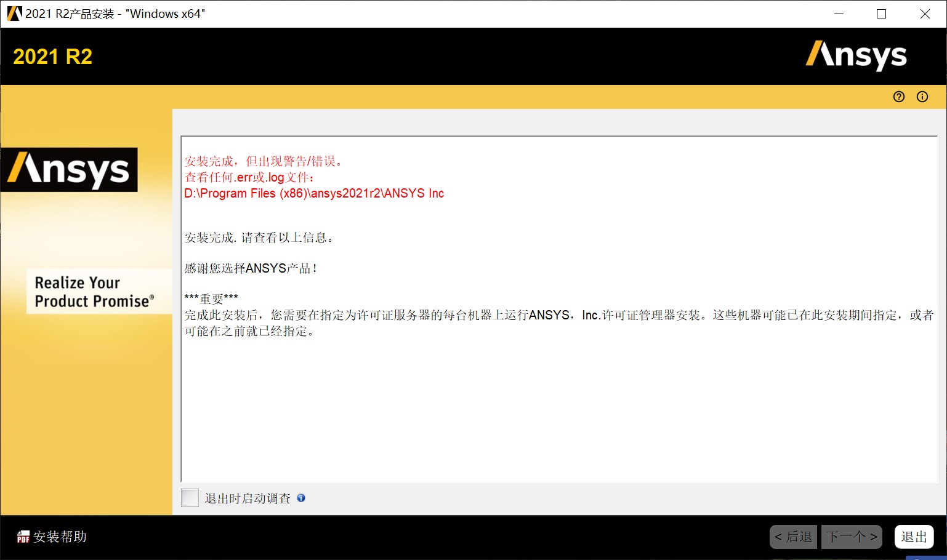
Task: Open the information icon in yellow bar
Action: (922, 97)
